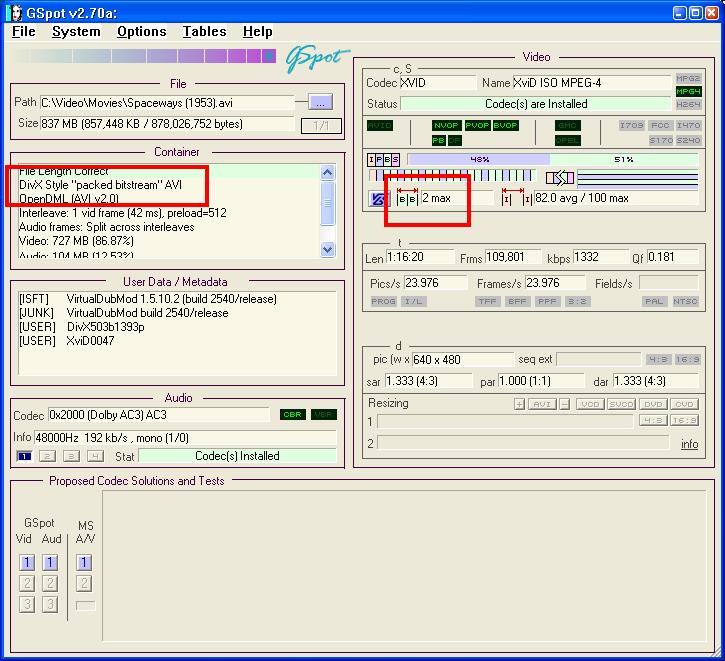The image size is (725, 661).
Task: Open the Tables menu
Action: (x=204, y=31)
